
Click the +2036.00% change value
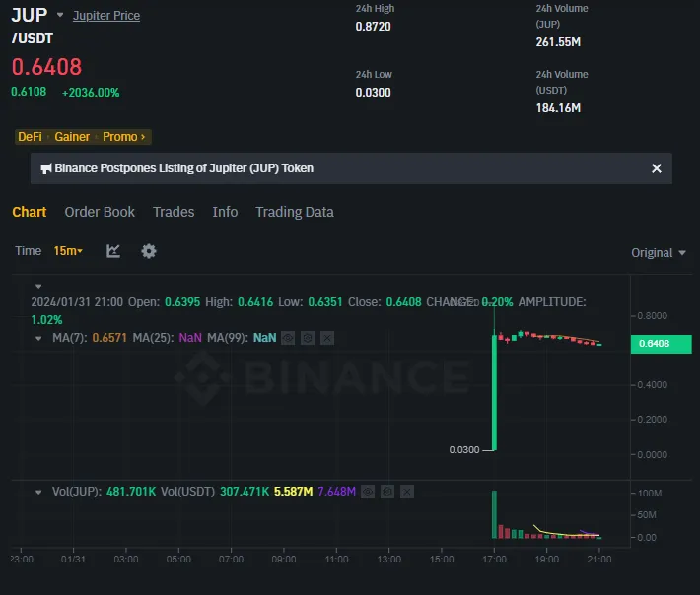91,93
